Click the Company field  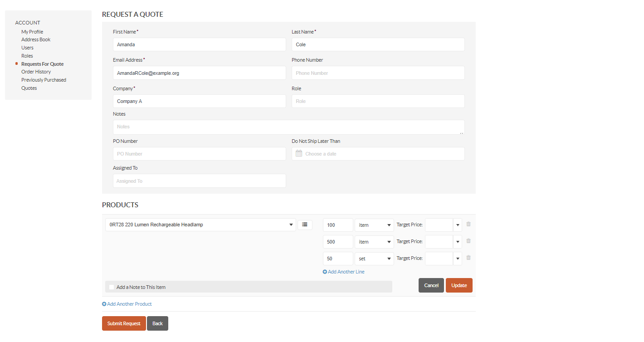200,101
